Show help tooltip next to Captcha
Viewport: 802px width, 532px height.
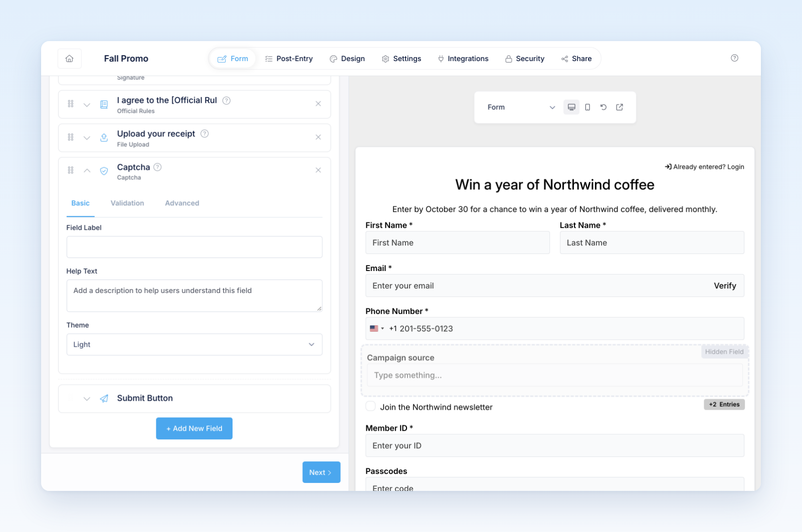coord(157,167)
